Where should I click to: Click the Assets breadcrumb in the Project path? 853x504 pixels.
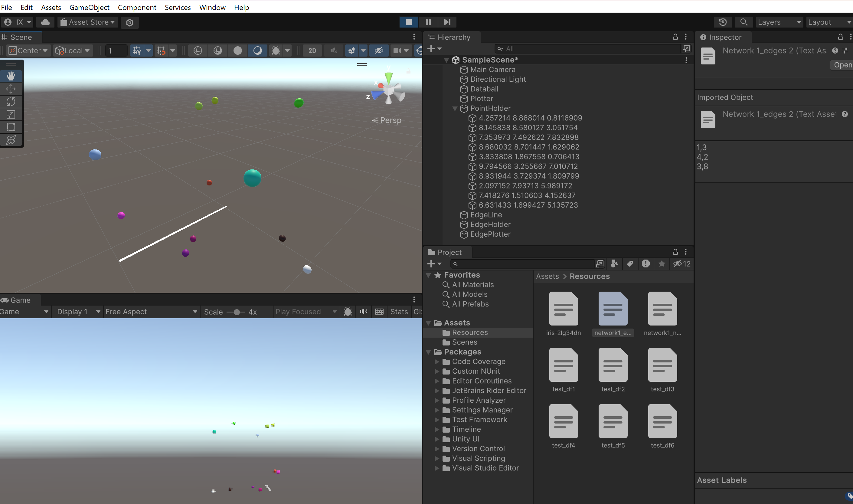point(547,276)
